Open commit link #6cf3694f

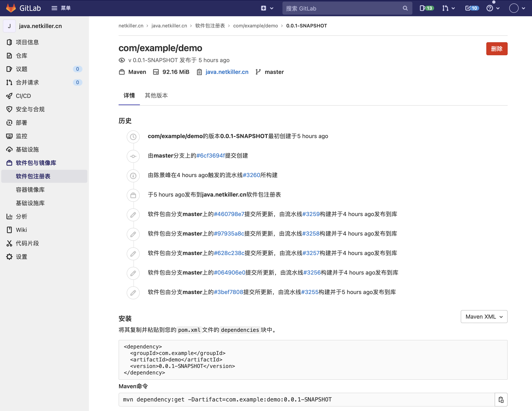[210, 155]
